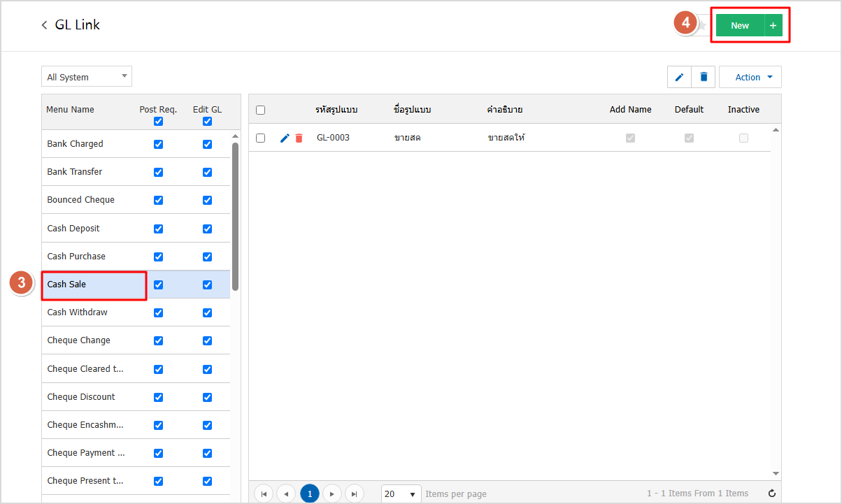The image size is (842, 504).
Task: Click the green New button
Action: pyautogui.click(x=739, y=26)
